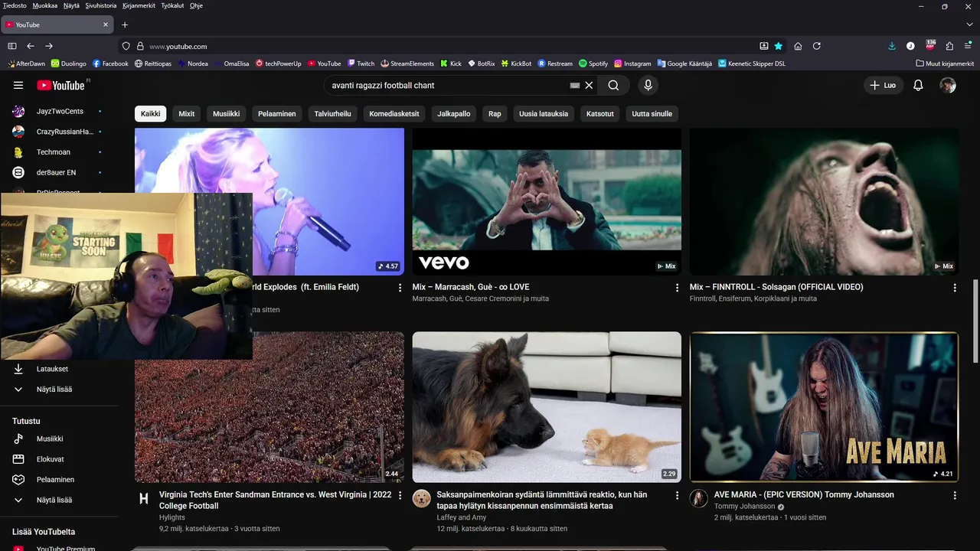Image resolution: width=980 pixels, height=551 pixels.
Task: Open more options for FINNTROLL mix video
Action: (955, 288)
